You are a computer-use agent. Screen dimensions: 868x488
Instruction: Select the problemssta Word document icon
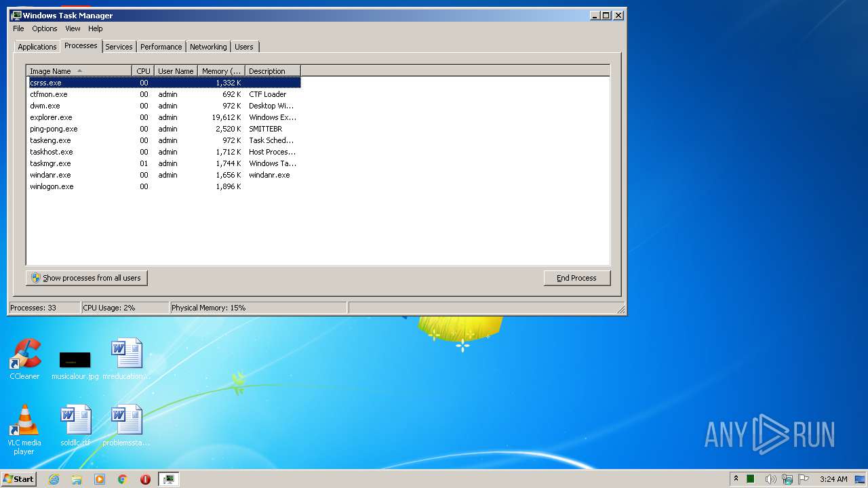point(126,426)
